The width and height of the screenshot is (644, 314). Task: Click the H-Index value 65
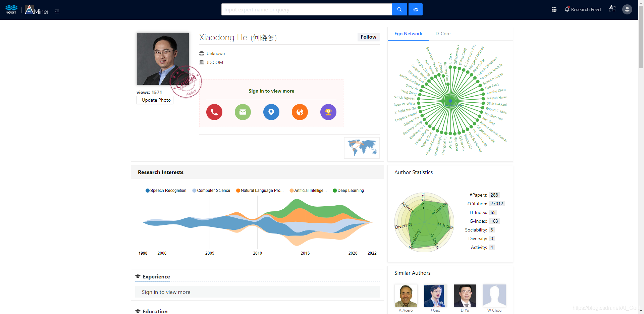pos(493,212)
